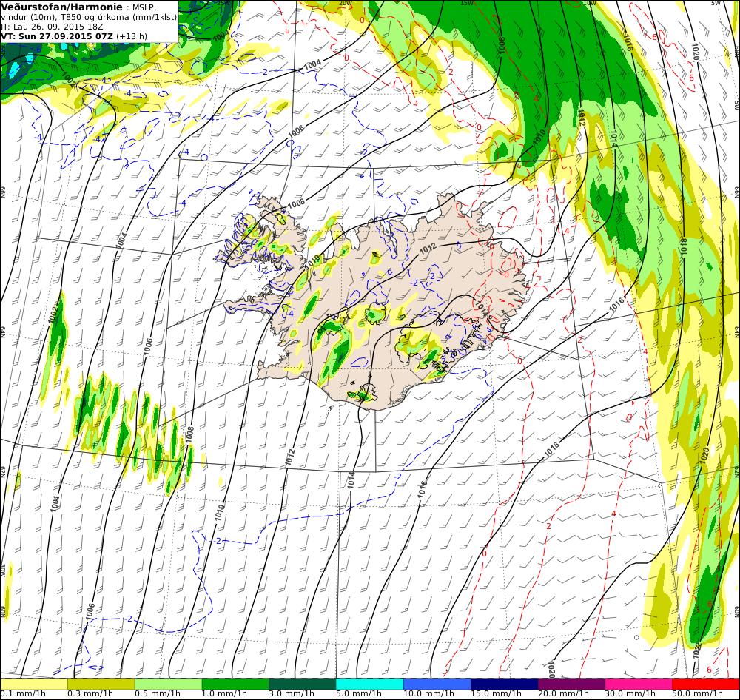Select the olive 0.3 mm/1h legend color

pos(101,684)
